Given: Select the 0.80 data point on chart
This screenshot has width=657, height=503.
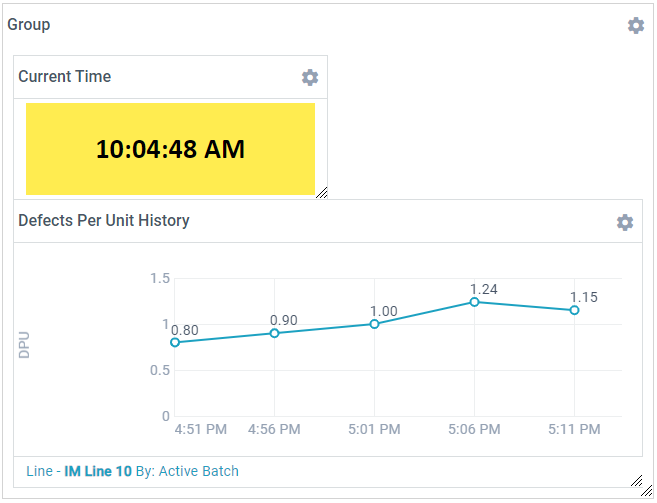Looking at the screenshot, I should tap(175, 342).
